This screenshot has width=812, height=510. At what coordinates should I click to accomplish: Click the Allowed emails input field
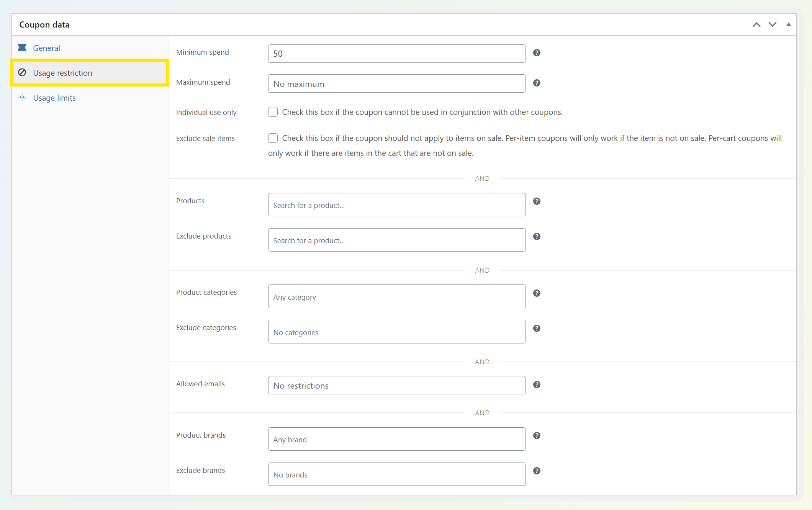[396, 385]
